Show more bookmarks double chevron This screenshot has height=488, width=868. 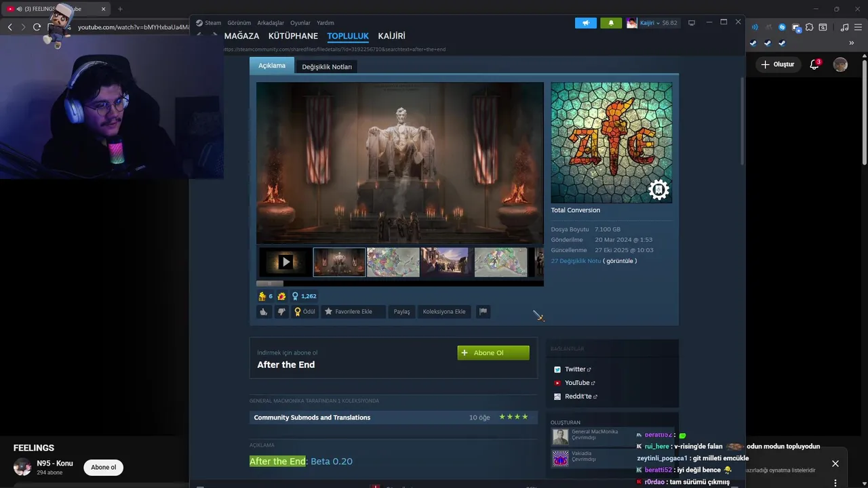click(851, 43)
